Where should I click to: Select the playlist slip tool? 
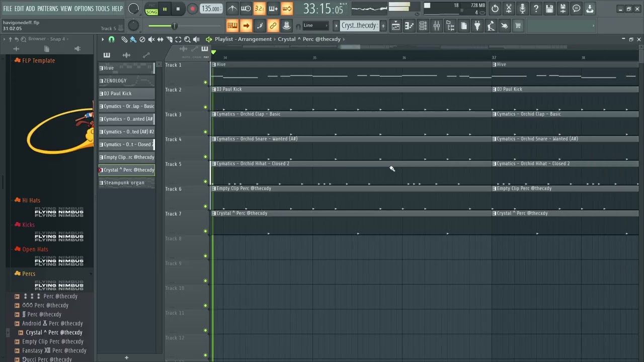(x=160, y=39)
